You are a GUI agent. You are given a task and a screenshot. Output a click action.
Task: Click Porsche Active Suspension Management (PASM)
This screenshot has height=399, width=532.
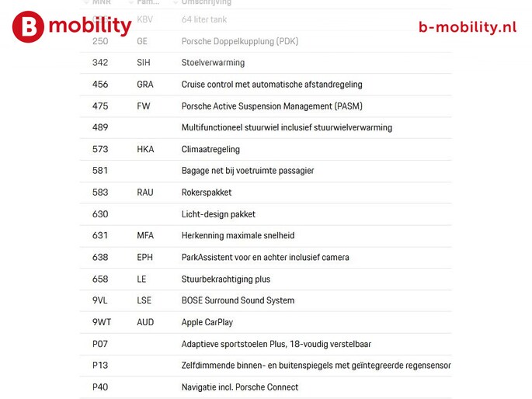pyautogui.click(x=271, y=106)
